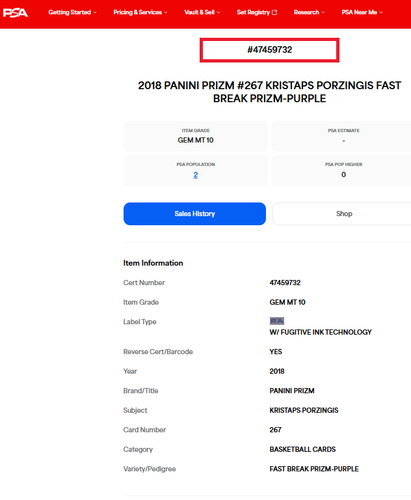
Task: Open the Vault & Sell dropdown
Action: [x=202, y=12]
